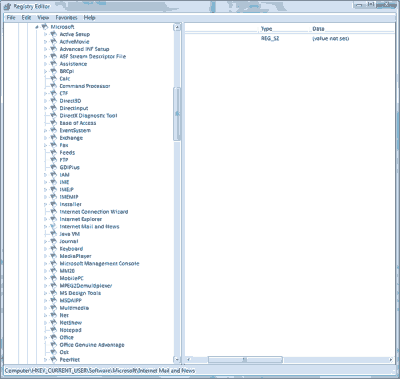Click the Fax folder icon
Viewport: 400px width, 379px height.
[53, 145]
